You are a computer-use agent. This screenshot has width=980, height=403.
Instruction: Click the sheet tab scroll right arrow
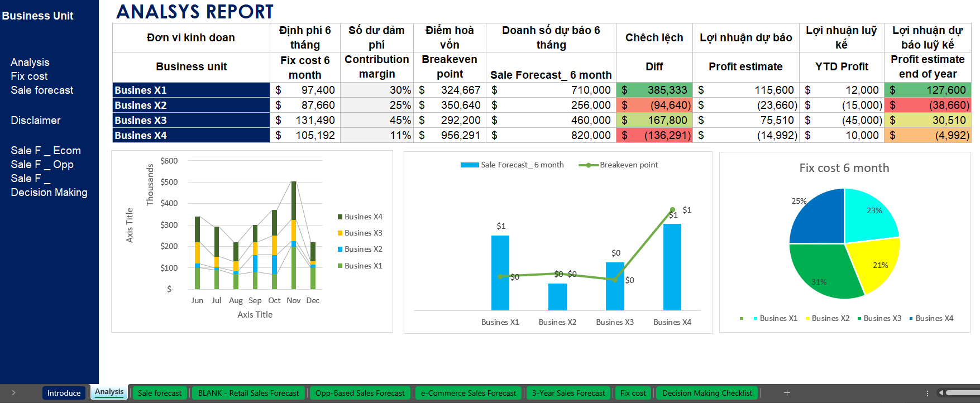[13, 393]
